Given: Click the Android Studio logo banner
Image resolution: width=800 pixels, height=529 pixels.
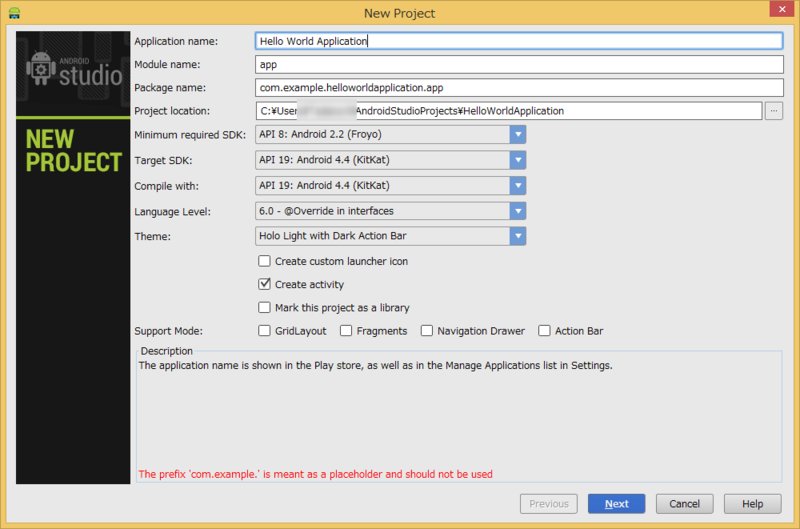Looking at the screenshot, I should point(73,74).
